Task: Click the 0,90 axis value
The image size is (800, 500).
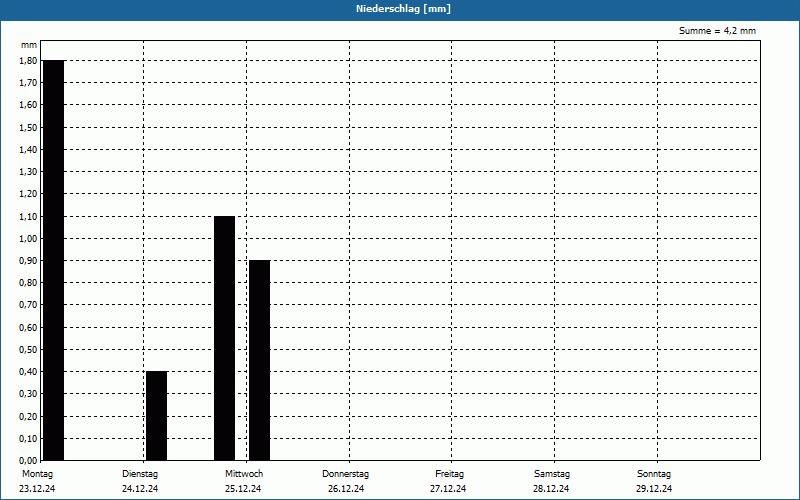Action: [28, 260]
